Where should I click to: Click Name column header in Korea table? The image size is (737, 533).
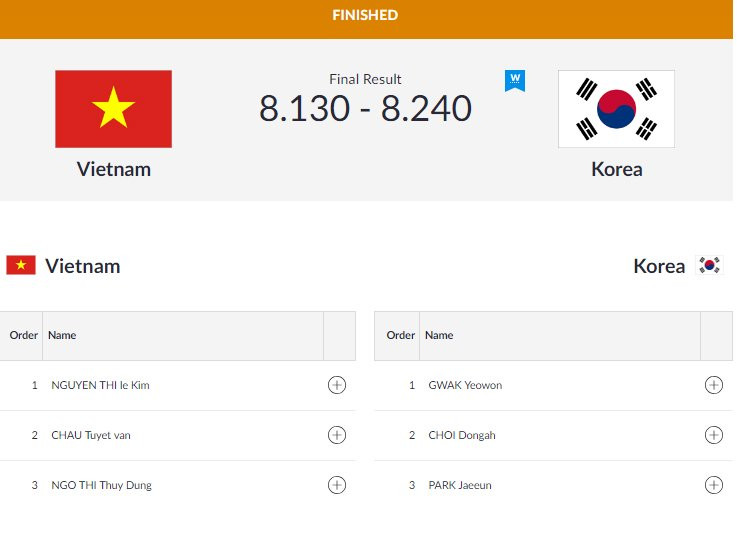439,335
